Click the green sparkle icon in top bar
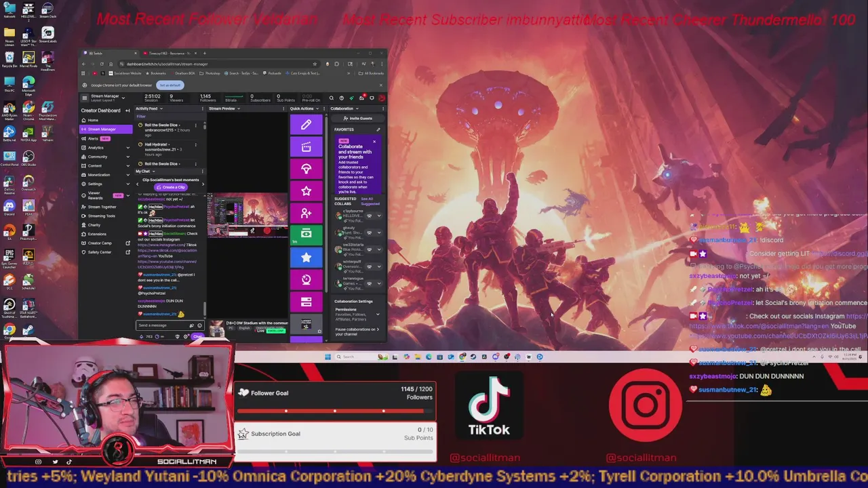Screen dimensions: 868x488 point(351,98)
